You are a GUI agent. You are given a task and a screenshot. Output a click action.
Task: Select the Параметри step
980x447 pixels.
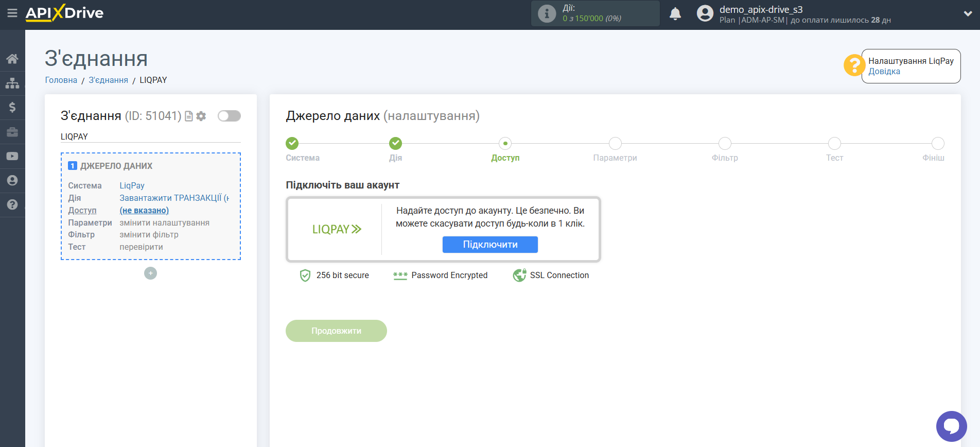coord(615,143)
